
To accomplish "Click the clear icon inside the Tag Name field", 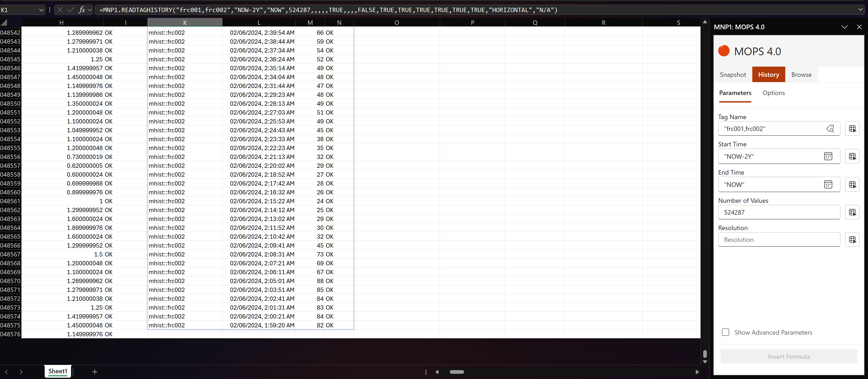I will click(x=830, y=128).
